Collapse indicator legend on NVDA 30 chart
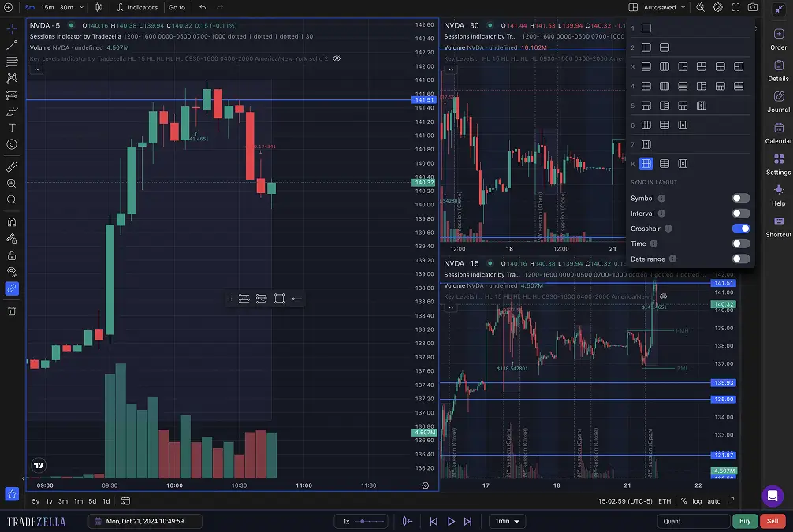This screenshot has width=793, height=532. pos(451,70)
